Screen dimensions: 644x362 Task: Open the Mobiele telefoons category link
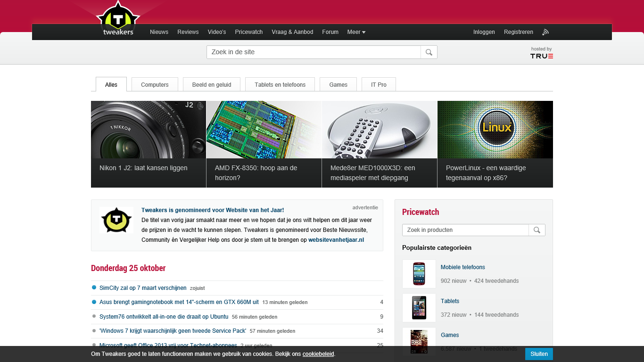[x=463, y=267]
